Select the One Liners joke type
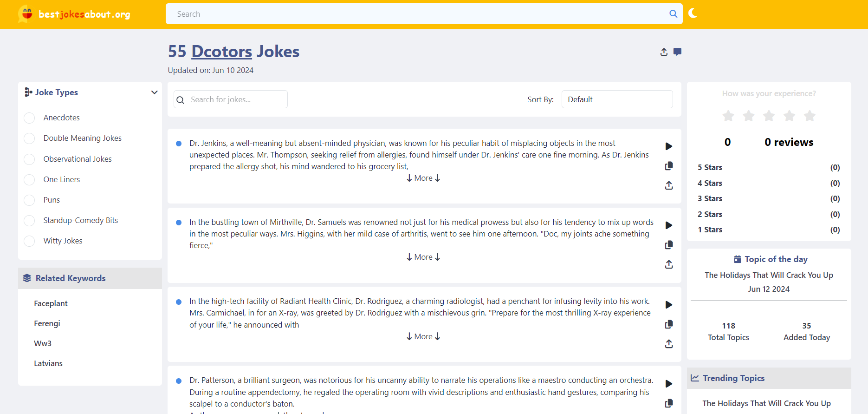 pyautogui.click(x=29, y=180)
